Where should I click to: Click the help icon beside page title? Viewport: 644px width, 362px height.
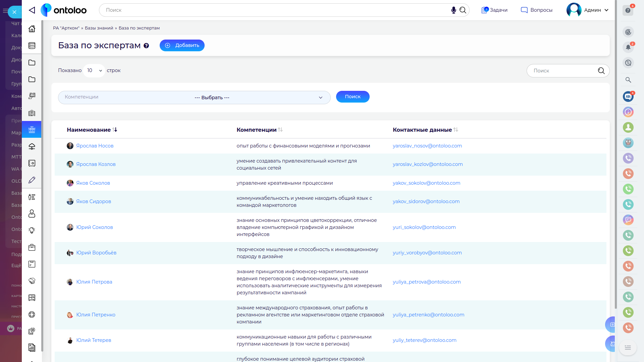146,46
